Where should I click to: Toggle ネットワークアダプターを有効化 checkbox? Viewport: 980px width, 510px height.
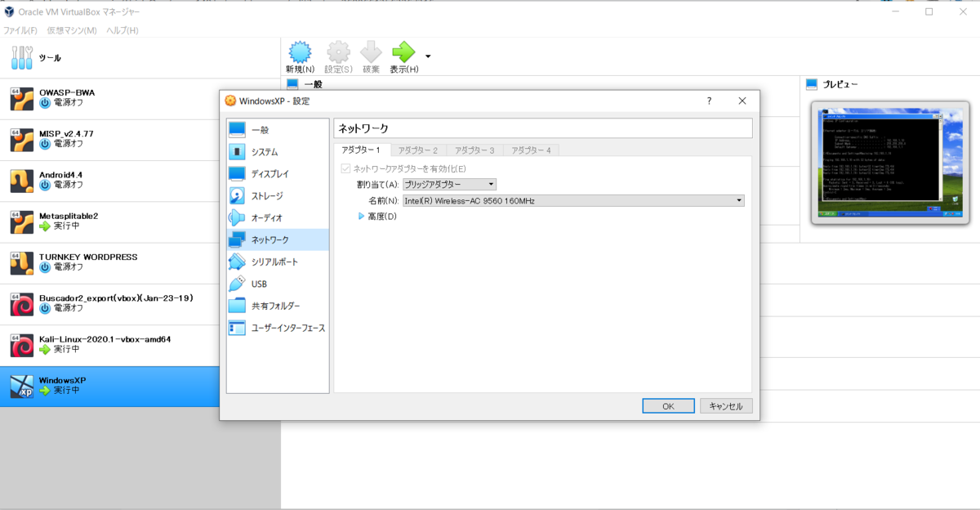coord(345,168)
